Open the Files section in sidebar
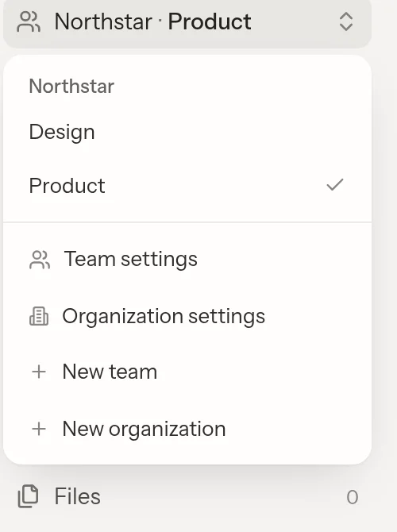This screenshot has height=532, width=397. click(x=187, y=497)
